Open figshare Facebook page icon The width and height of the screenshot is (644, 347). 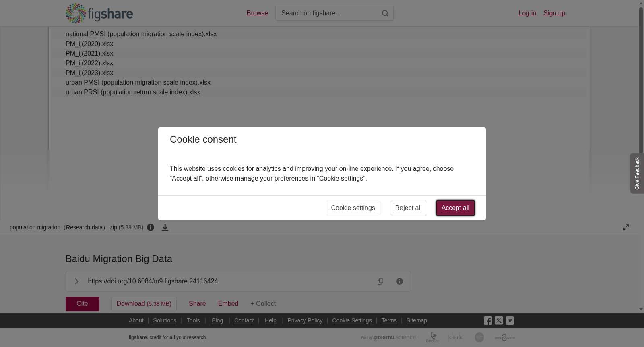488,321
